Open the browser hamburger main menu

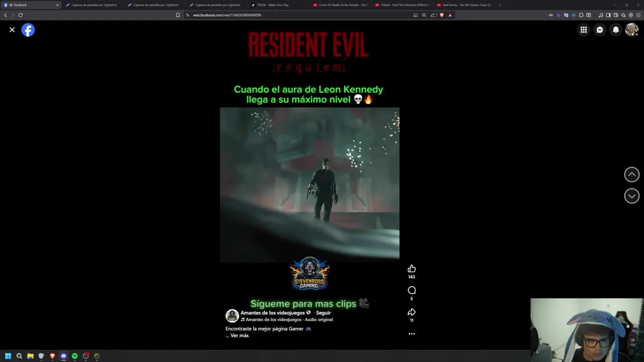(x=638, y=15)
